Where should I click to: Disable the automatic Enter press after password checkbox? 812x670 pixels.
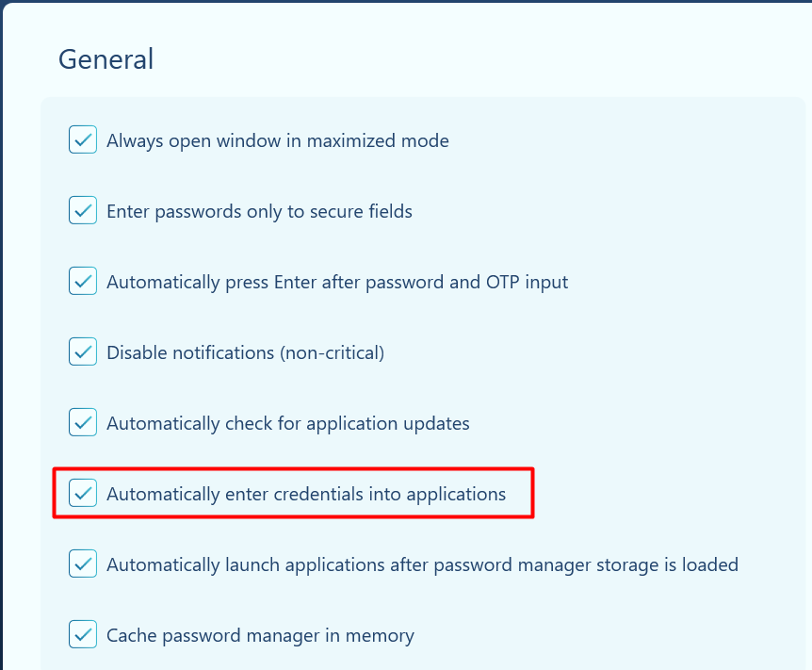pyautogui.click(x=83, y=282)
